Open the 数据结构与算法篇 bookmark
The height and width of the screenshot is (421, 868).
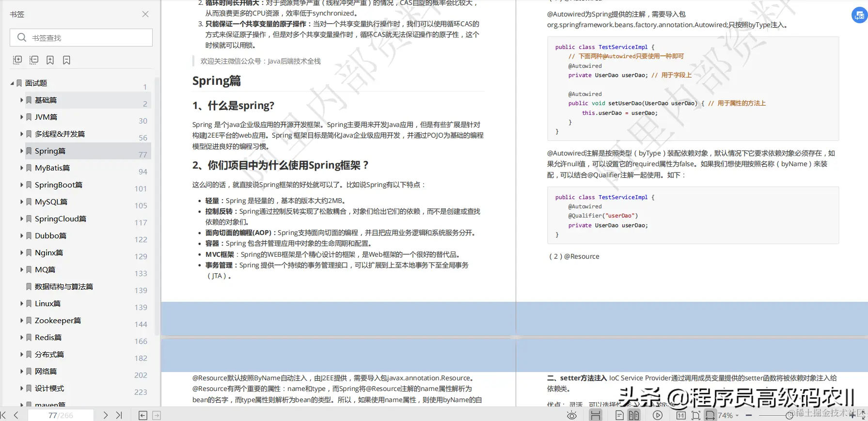coord(64,287)
